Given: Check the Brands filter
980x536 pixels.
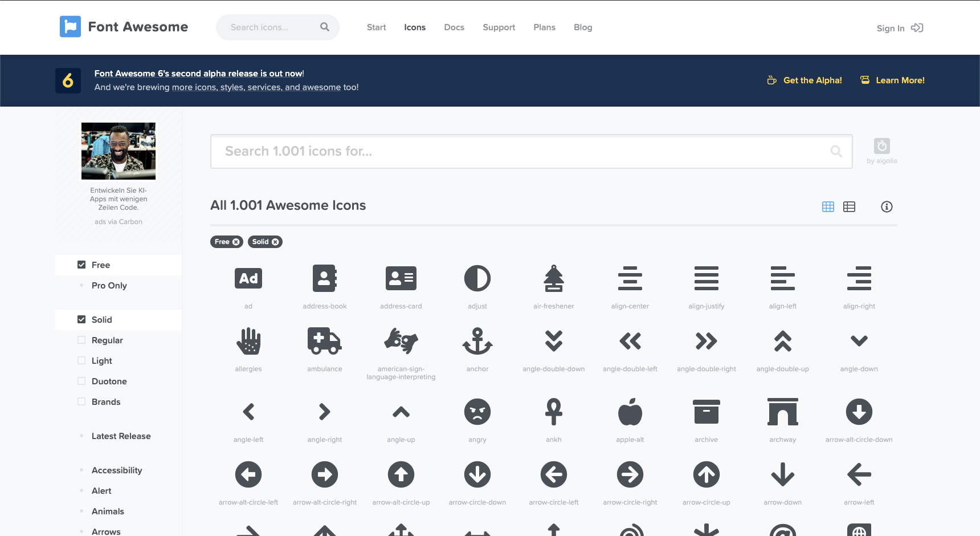Looking at the screenshot, I should [x=81, y=401].
